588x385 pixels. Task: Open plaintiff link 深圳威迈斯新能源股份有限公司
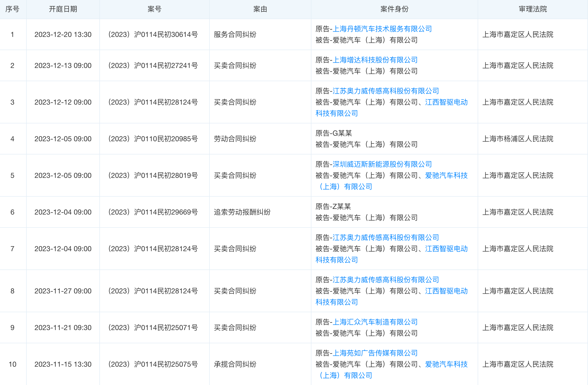point(382,164)
